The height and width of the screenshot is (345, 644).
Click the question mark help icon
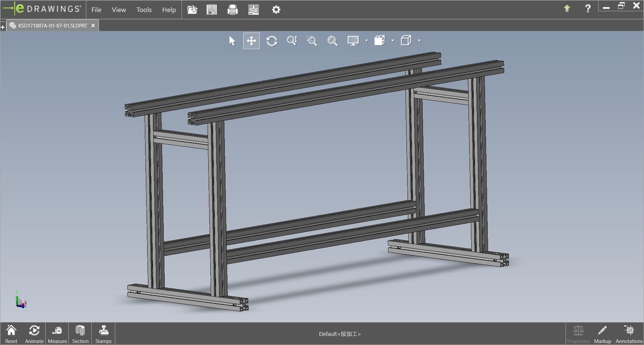point(588,8)
